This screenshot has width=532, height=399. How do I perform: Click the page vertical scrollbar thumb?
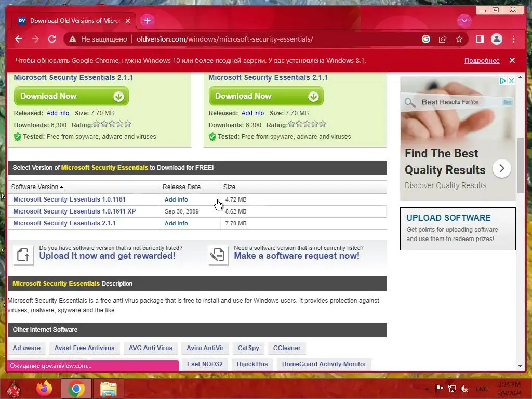click(x=520, y=166)
